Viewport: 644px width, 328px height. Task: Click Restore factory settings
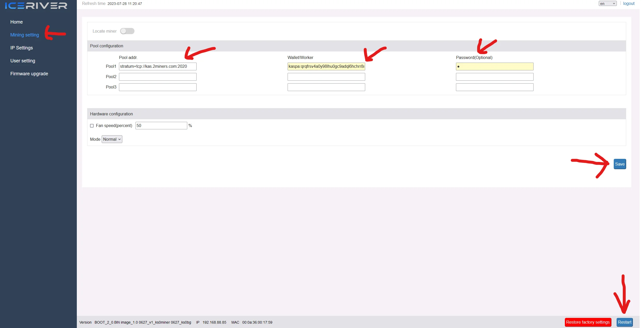pyautogui.click(x=588, y=322)
